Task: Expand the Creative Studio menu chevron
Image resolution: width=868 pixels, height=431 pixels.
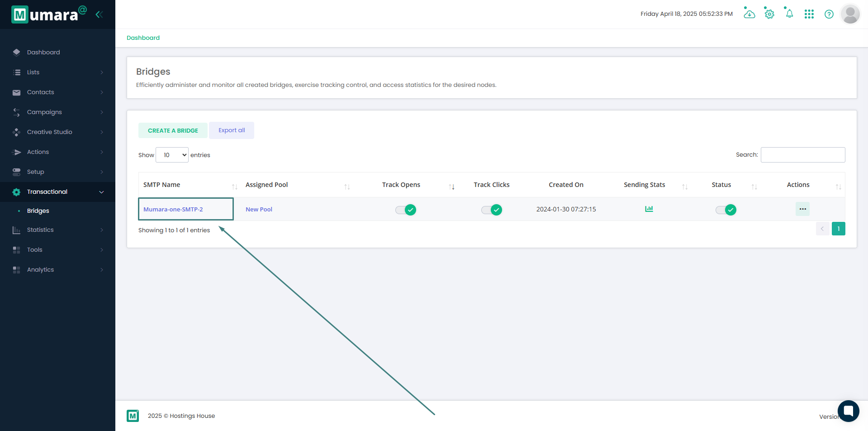Action: pyautogui.click(x=102, y=132)
